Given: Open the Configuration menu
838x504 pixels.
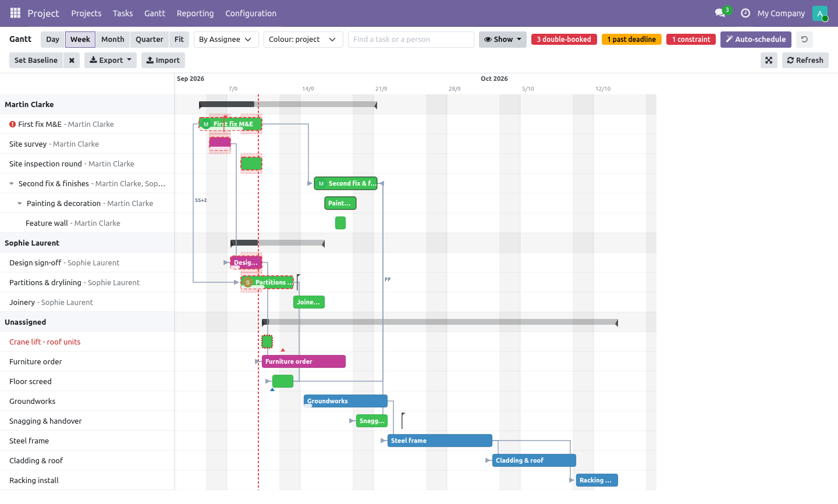Looking at the screenshot, I should point(251,13).
